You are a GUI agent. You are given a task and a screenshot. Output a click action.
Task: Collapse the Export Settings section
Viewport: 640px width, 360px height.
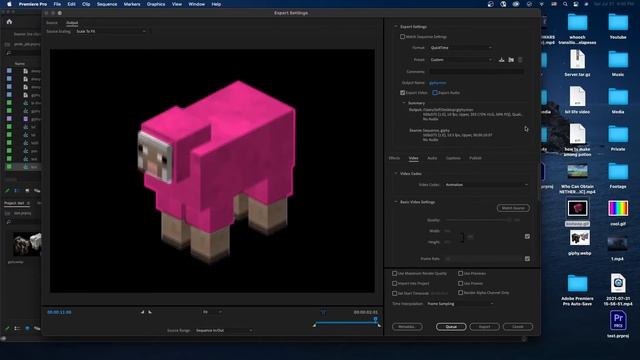396,27
